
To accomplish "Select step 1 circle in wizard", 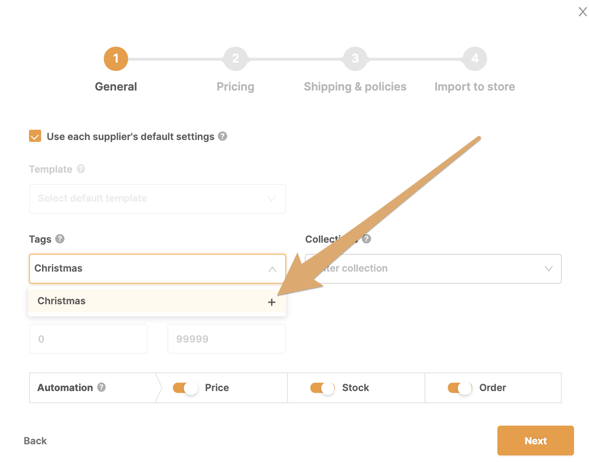I will (116, 59).
